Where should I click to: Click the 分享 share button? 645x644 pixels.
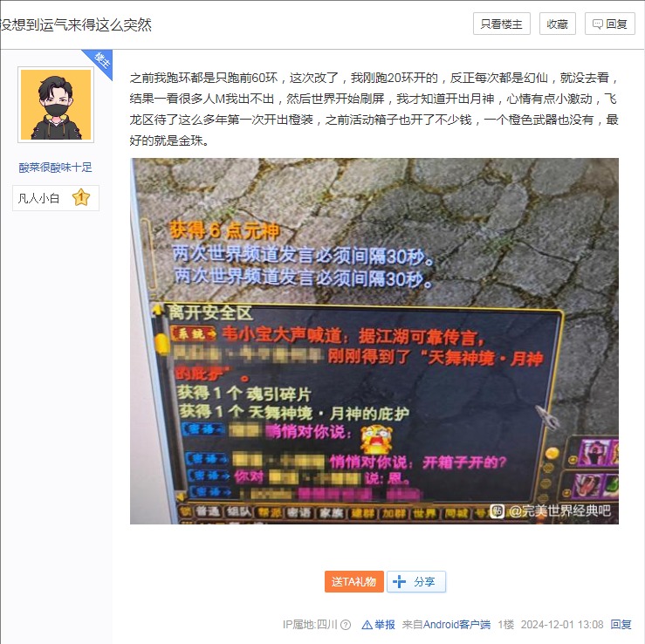pos(415,581)
